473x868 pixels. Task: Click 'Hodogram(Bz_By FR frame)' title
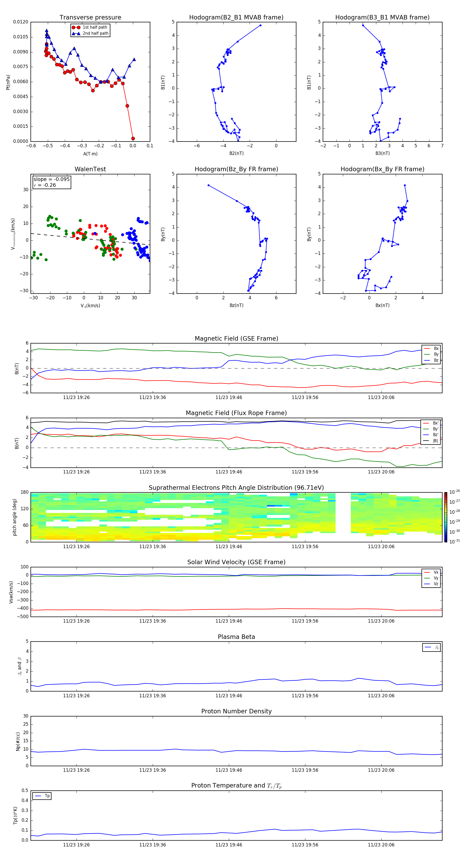(236, 169)
